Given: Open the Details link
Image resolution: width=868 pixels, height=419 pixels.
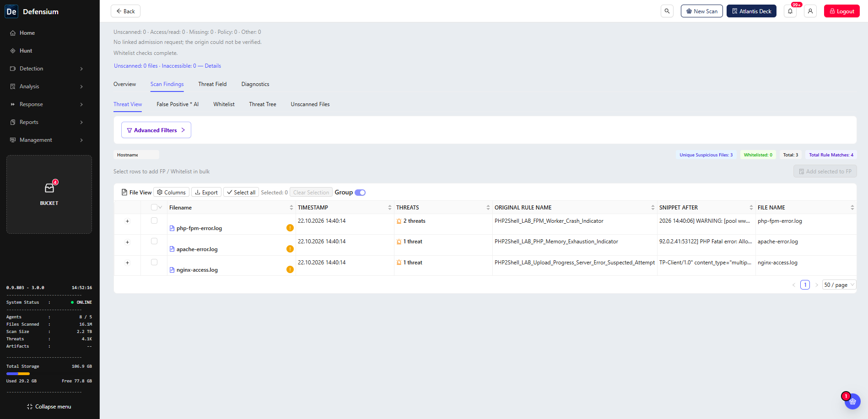Looking at the screenshot, I should [213, 66].
